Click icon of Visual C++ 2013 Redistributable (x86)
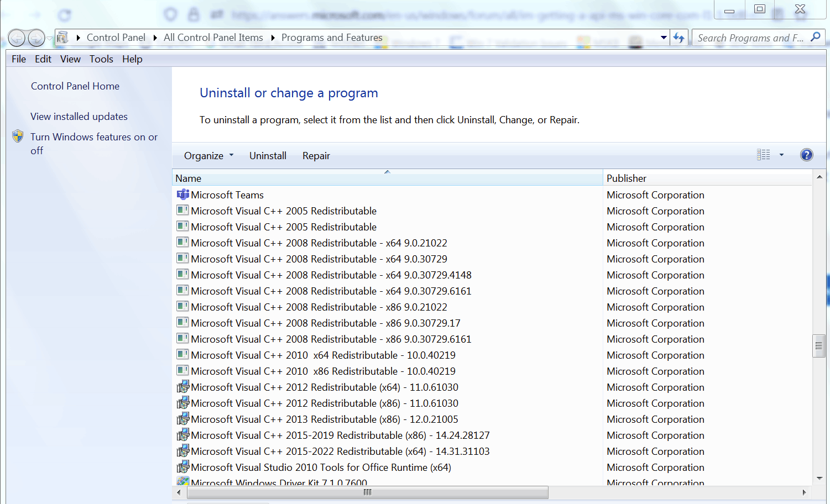This screenshot has width=830, height=504. (183, 419)
